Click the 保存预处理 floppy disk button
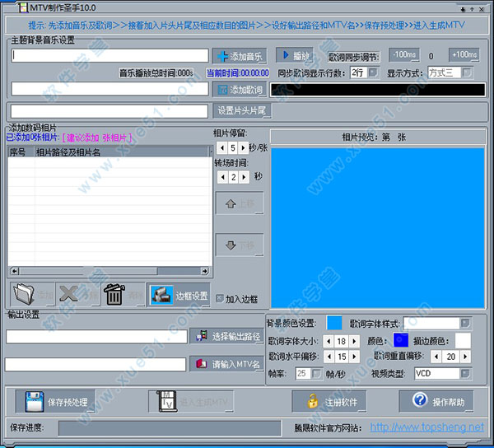The height and width of the screenshot is (448, 494). pos(54,402)
